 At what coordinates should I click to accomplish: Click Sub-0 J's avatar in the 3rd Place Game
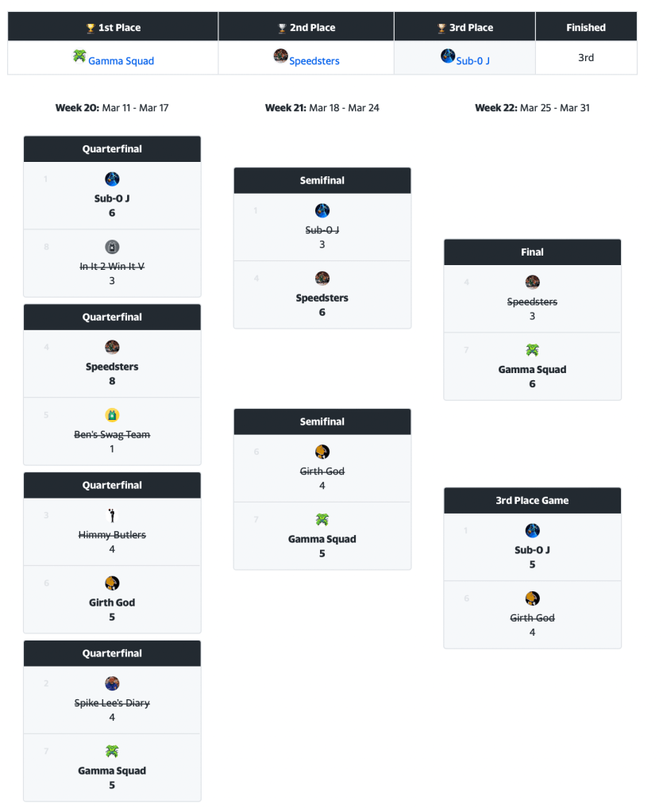[x=532, y=531]
